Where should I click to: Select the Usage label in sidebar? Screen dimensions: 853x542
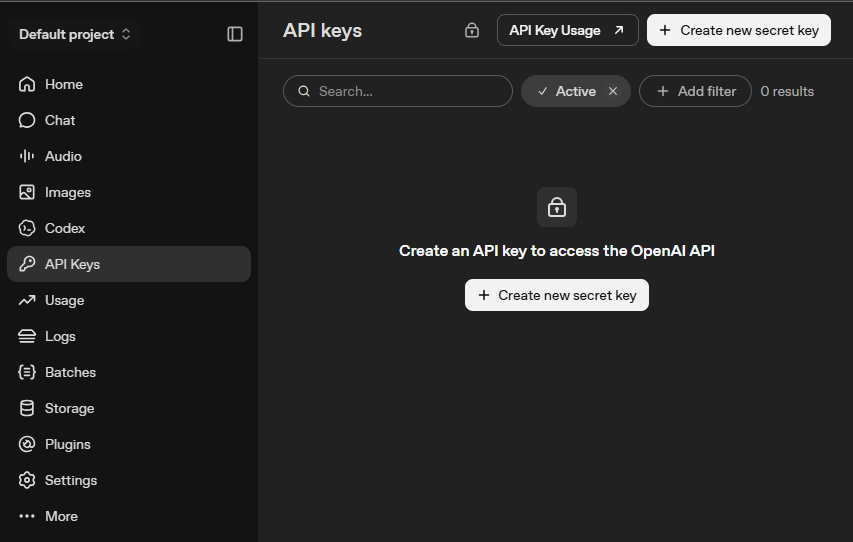click(x=65, y=300)
